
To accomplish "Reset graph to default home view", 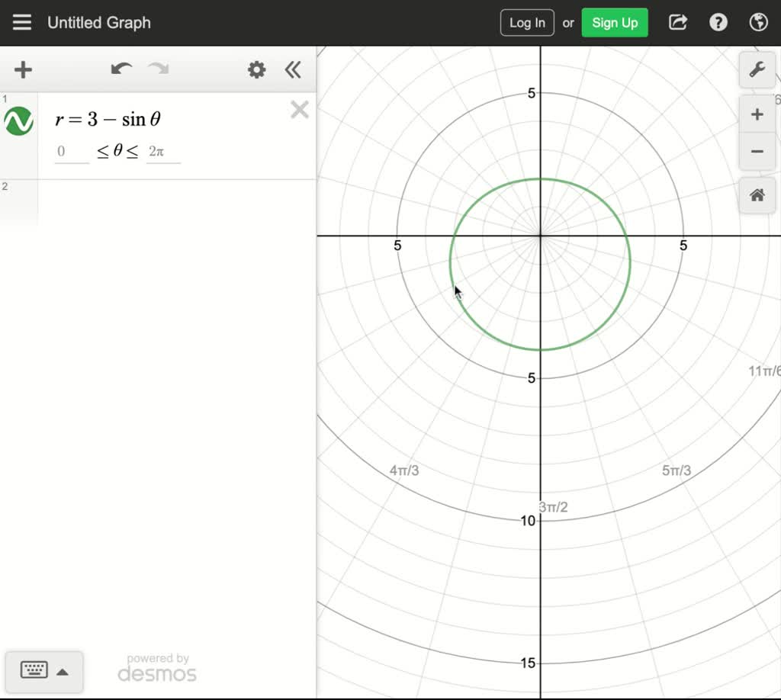I will [757, 195].
